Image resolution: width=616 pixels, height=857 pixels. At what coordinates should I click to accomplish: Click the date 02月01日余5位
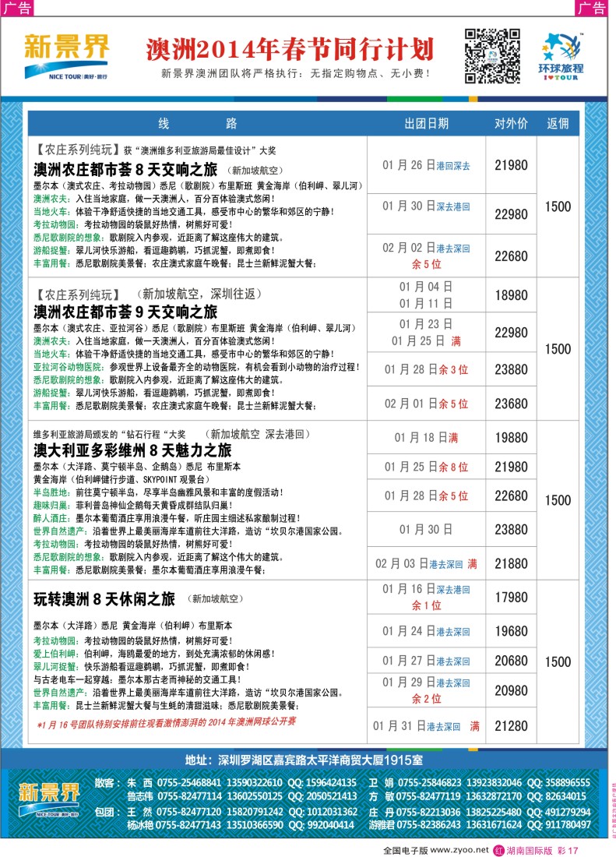tap(426, 404)
